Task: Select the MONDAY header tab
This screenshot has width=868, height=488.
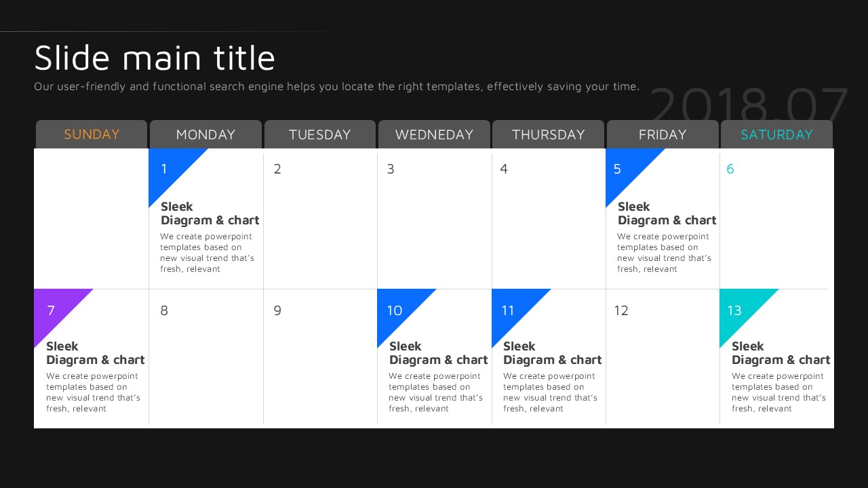Action: 205,134
